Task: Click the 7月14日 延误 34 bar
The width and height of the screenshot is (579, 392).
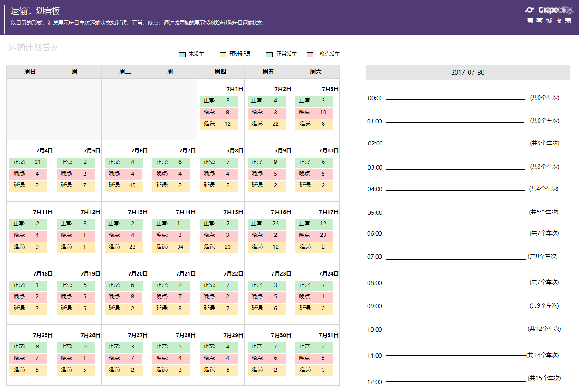Action: [171, 247]
